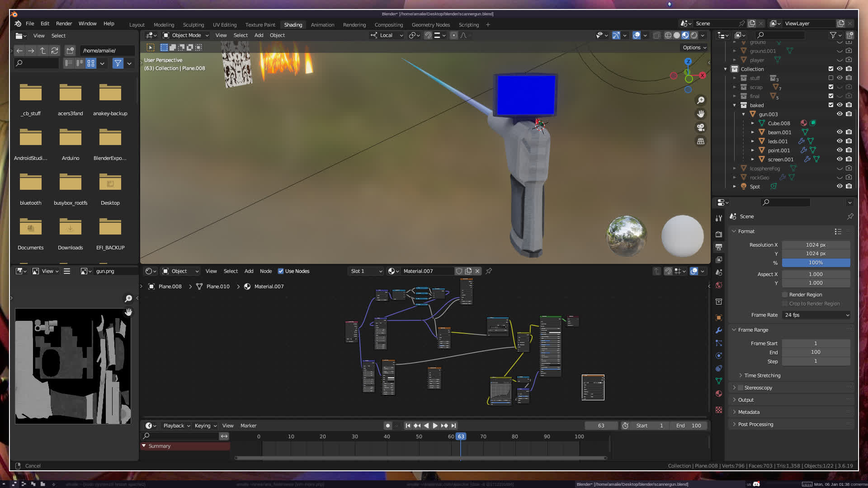Viewport: 868px width, 488px height.
Task: Switch to the Geometry Nodes workspace tab
Action: pyautogui.click(x=430, y=25)
